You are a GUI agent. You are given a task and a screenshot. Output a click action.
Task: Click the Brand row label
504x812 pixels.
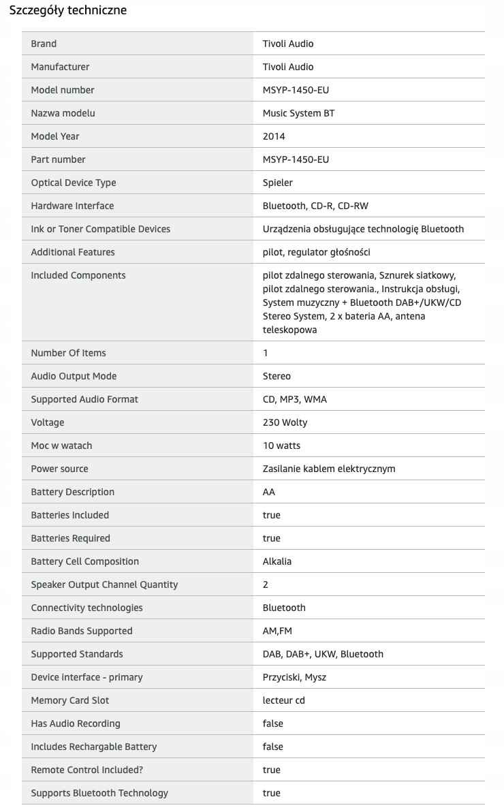(x=44, y=44)
